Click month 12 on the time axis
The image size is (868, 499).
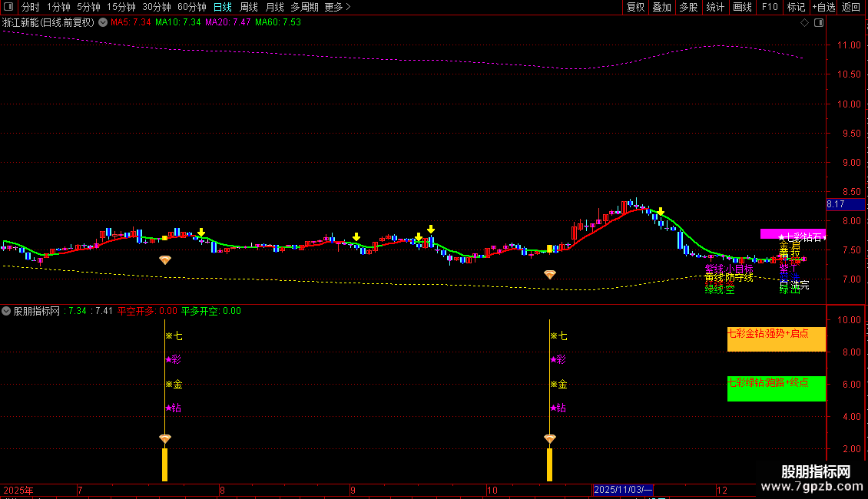coord(722,490)
